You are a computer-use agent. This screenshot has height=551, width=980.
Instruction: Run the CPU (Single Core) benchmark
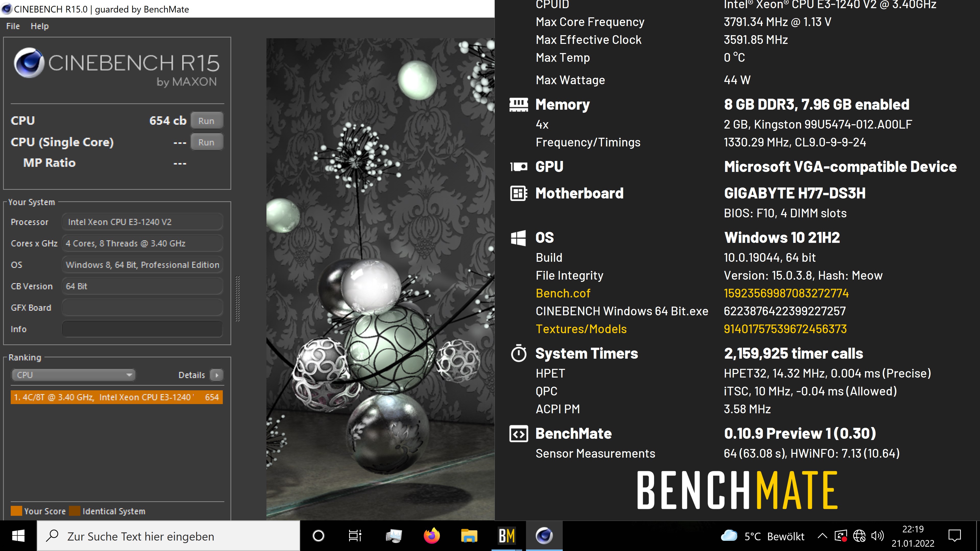206,142
